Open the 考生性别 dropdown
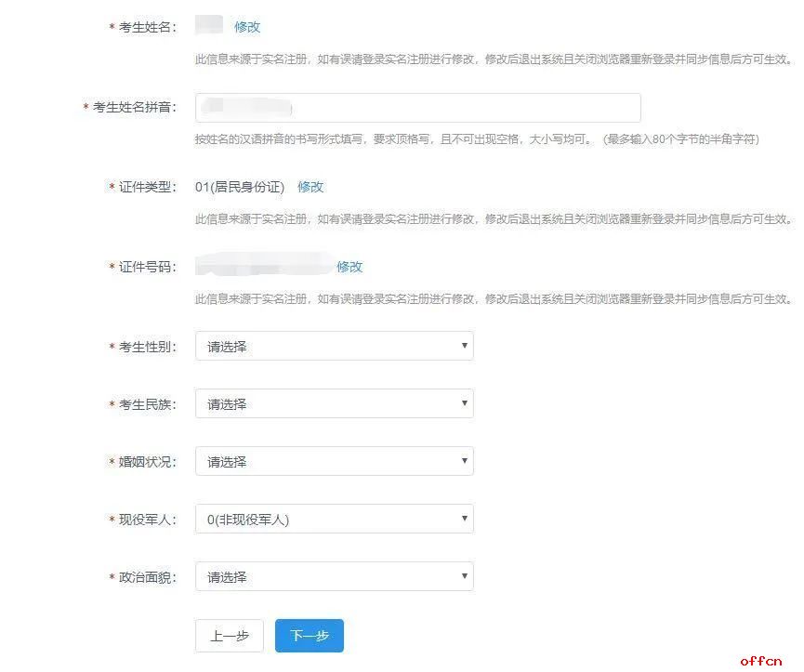Image resolution: width=804 pixels, height=672 pixels. click(334, 347)
